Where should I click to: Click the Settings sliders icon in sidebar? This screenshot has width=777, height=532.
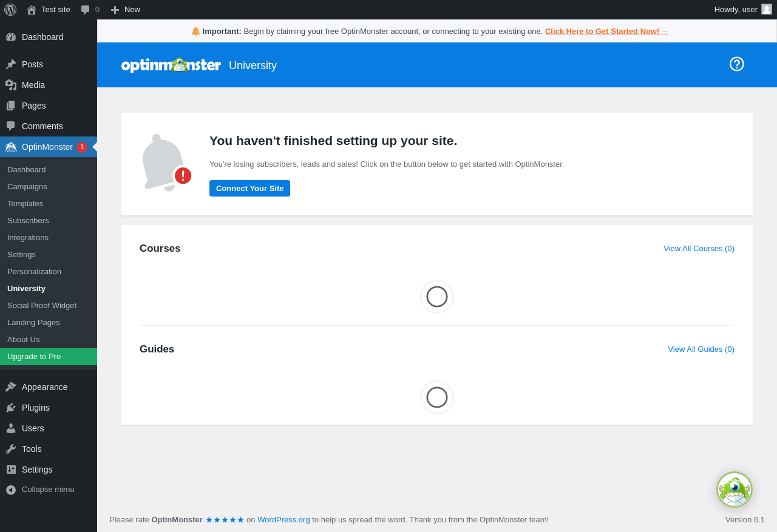point(11,470)
